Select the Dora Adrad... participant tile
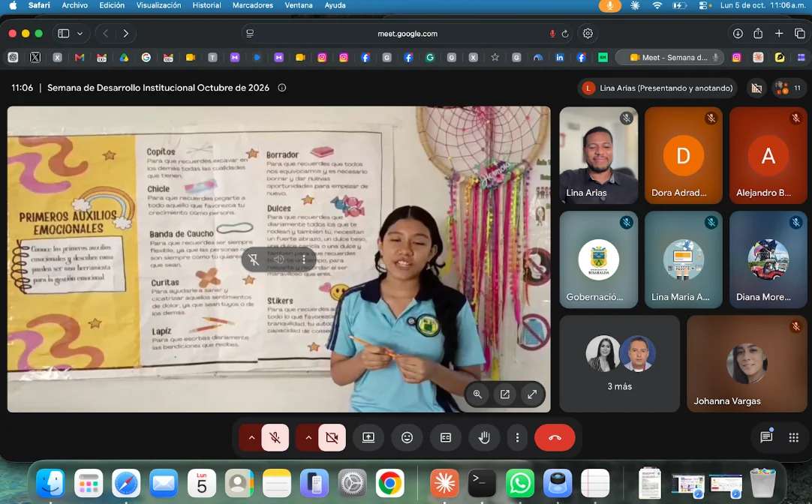 pos(683,155)
